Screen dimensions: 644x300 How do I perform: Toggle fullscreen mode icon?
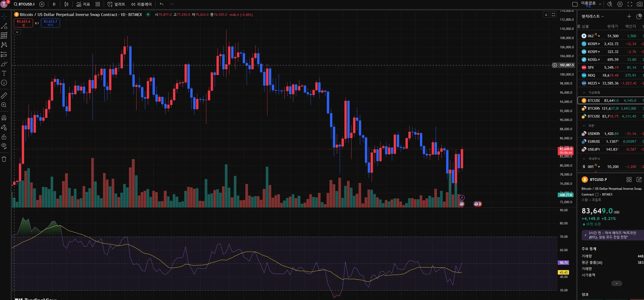(x=630, y=4)
